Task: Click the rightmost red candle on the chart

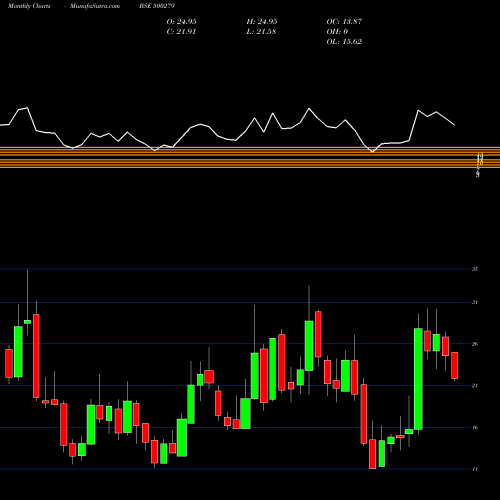Action: coord(454,365)
